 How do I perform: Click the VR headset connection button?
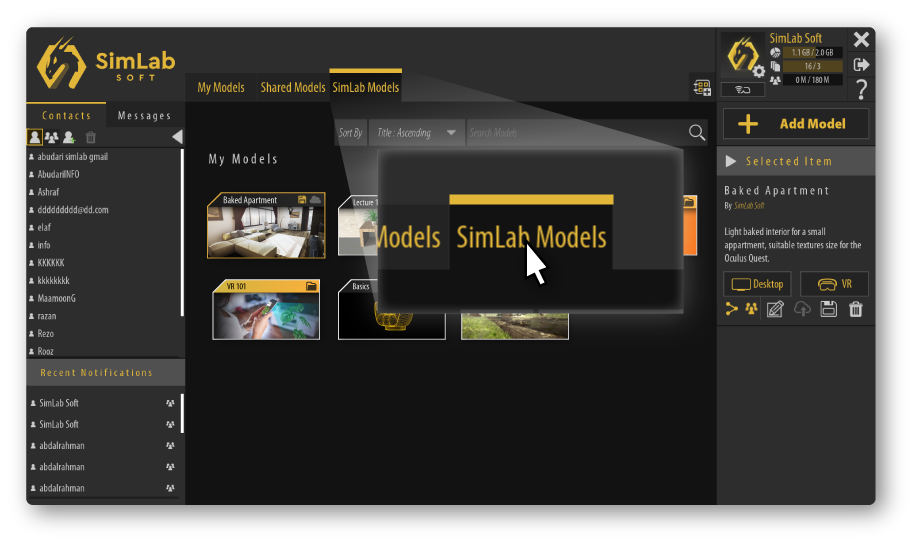pyautogui.click(x=742, y=89)
